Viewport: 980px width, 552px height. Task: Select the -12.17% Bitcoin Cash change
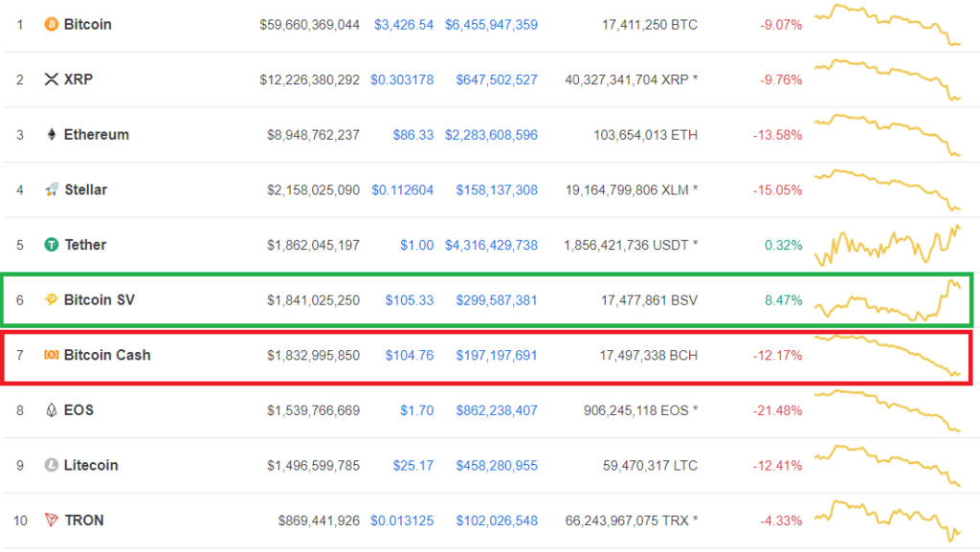(777, 355)
